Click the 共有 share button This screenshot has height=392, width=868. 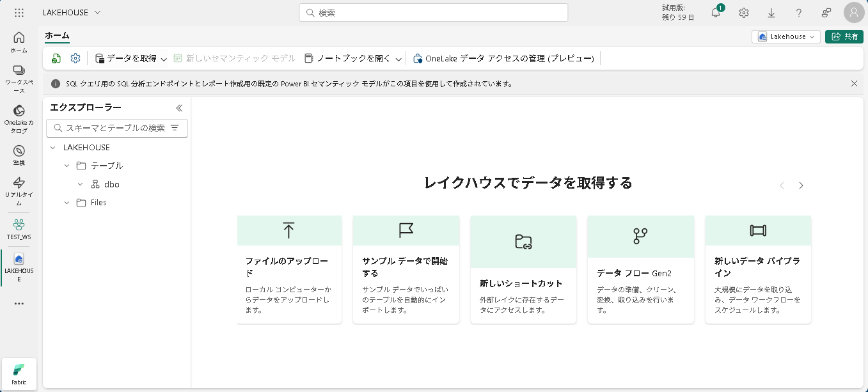pos(844,36)
